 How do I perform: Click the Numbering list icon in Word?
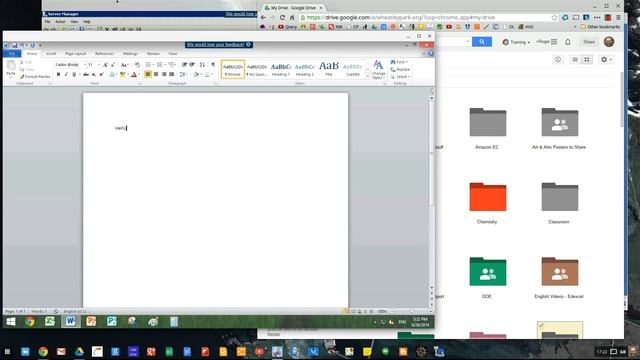pos(160,64)
